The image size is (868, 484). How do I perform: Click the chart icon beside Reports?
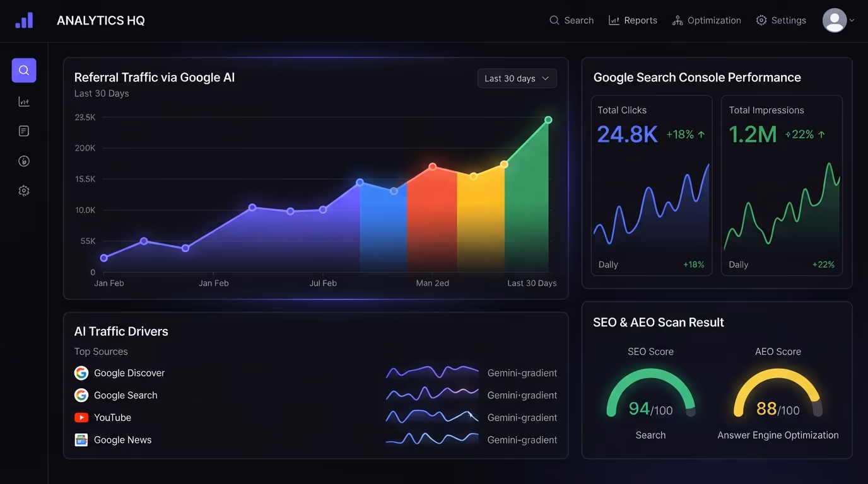click(x=614, y=20)
